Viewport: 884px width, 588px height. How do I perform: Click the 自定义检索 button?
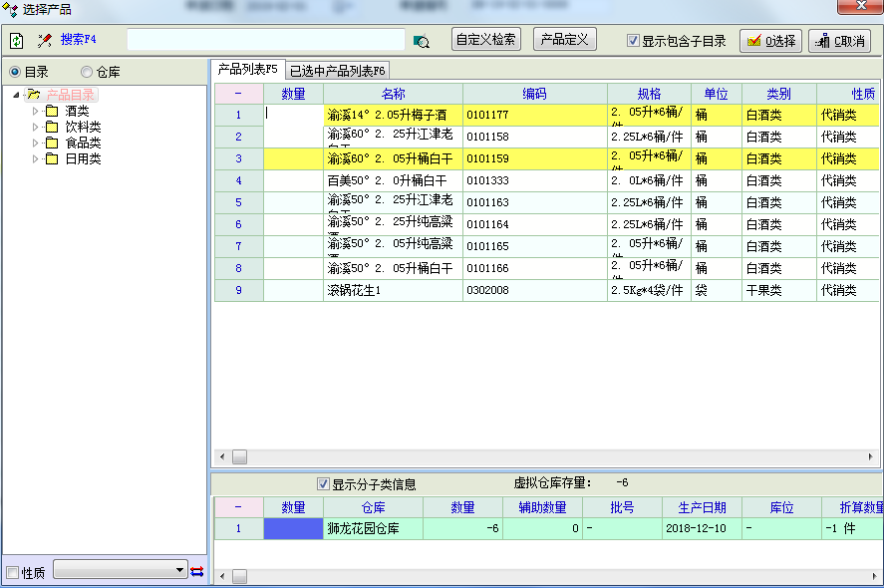[486, 40]
